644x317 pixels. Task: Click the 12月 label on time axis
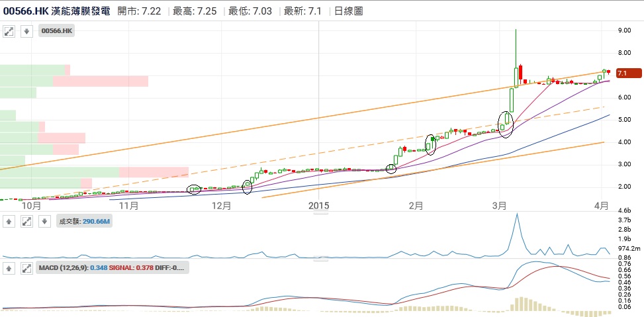pyautogui.click(x=222, y=206)
